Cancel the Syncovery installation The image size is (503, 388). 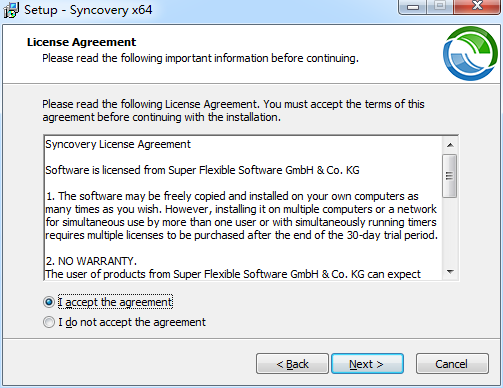pyautogui.click(x=452, y=364)
